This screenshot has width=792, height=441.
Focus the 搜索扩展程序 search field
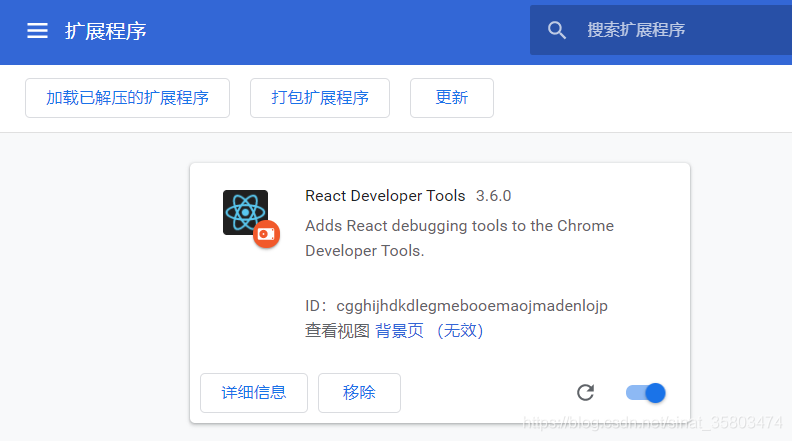pos(661,30)
